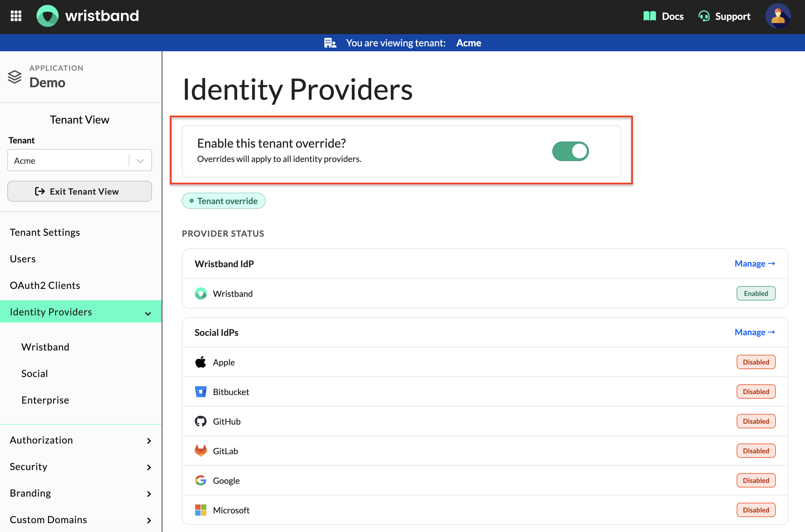805x532 pixels.
Task: Open Tenant Settings in sidebar
Action: [x=45, y=232]
